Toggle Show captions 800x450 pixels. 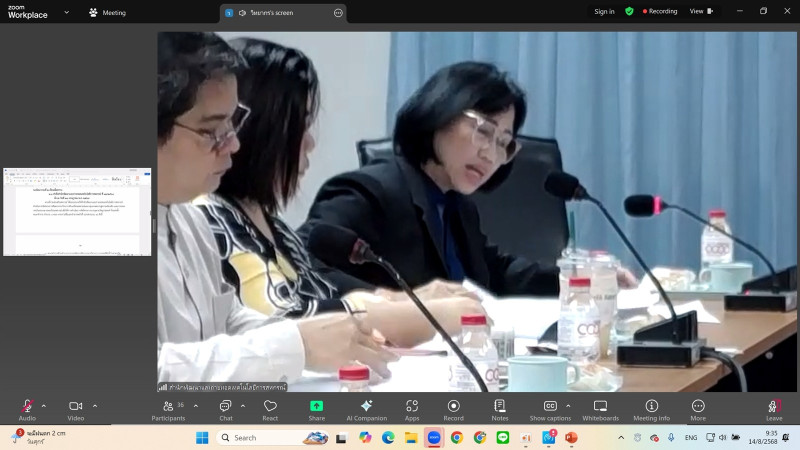tap(550, 408)
